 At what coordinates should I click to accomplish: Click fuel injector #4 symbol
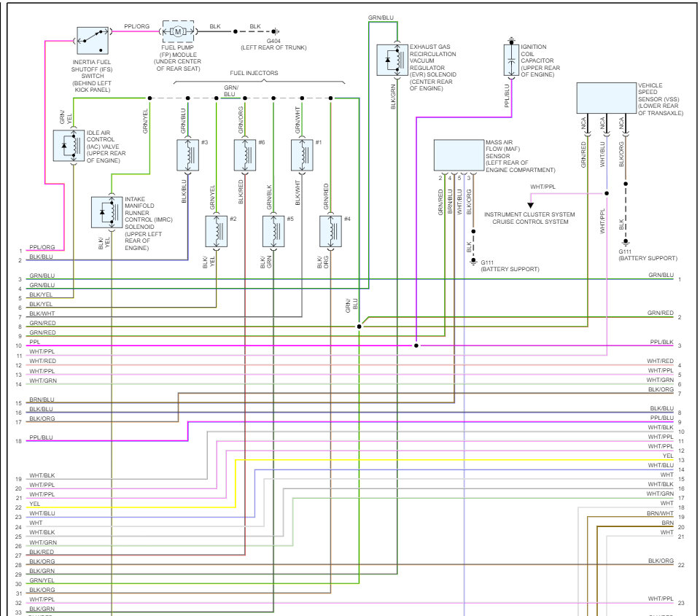(x=331, y=231)
